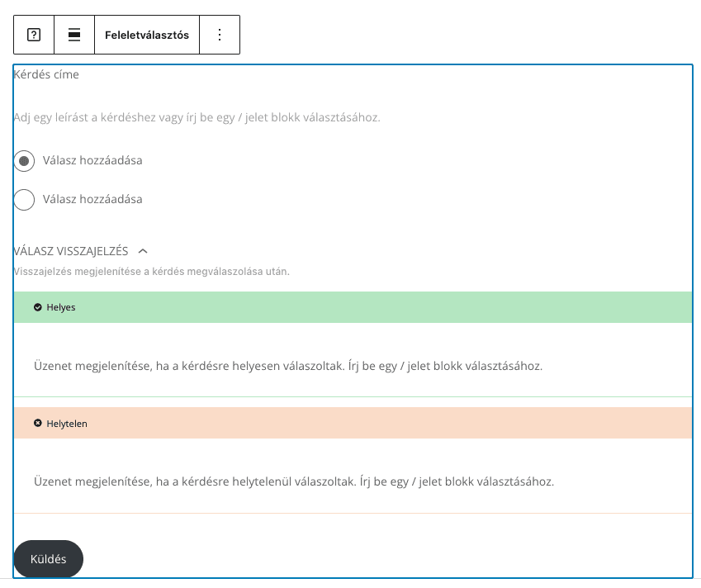Select the second empty answer radio button
This screenshot has height=588, width=701.
pos(24,199)
